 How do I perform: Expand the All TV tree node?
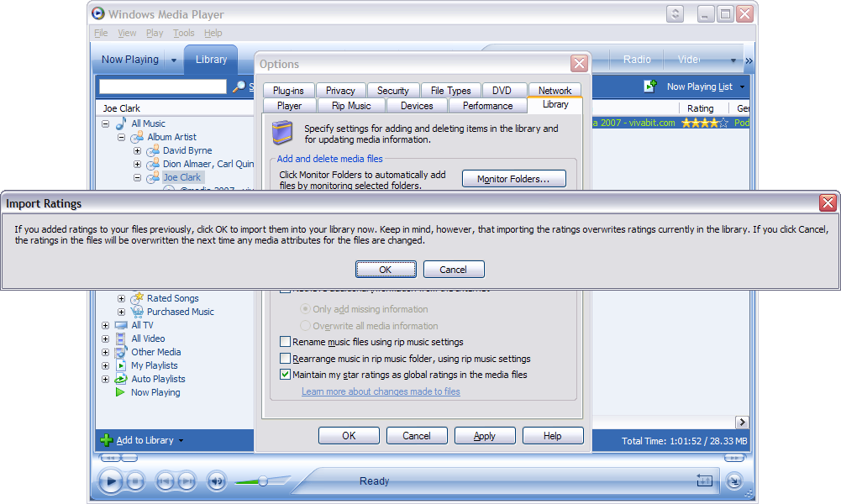point(105,325)
